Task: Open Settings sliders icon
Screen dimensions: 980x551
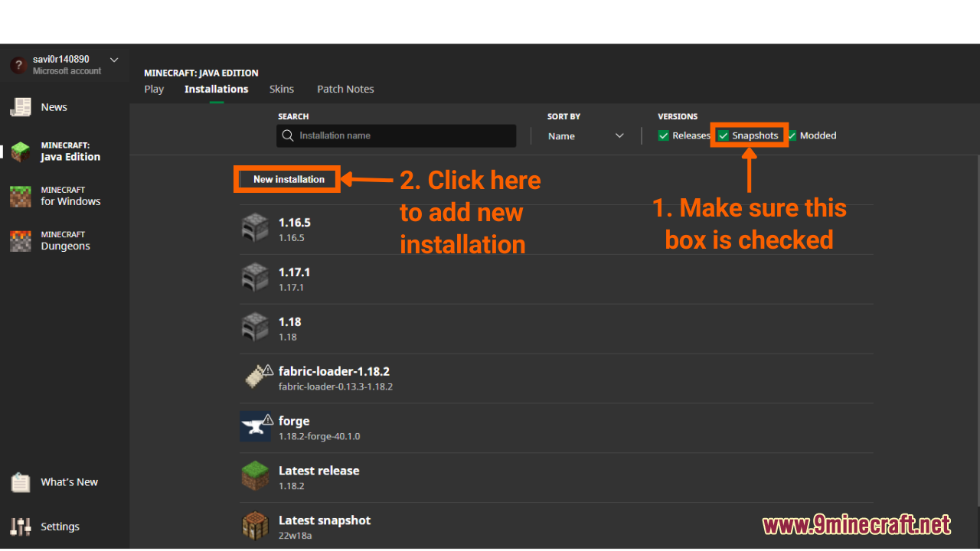Action: (21, 527)
